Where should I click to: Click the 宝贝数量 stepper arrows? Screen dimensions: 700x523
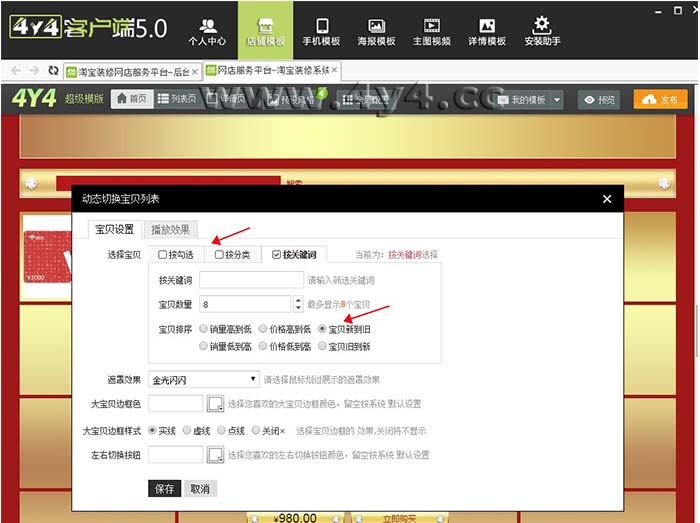(298, 303)
